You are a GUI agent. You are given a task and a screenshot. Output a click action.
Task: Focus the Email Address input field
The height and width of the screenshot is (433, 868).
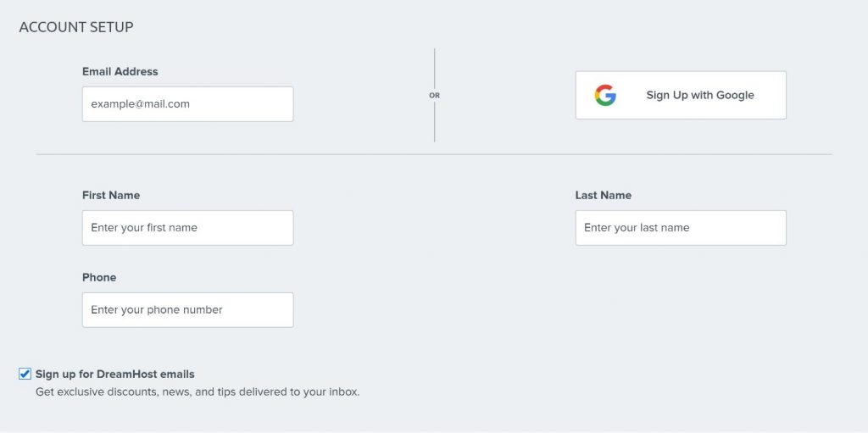(x=187, y=104)
